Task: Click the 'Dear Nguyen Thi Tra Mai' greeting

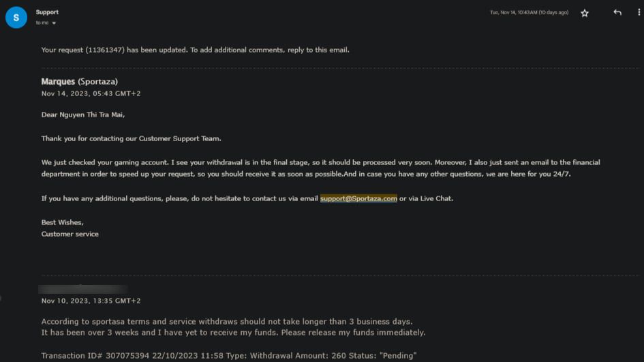Action: click(x=83, y=115)
